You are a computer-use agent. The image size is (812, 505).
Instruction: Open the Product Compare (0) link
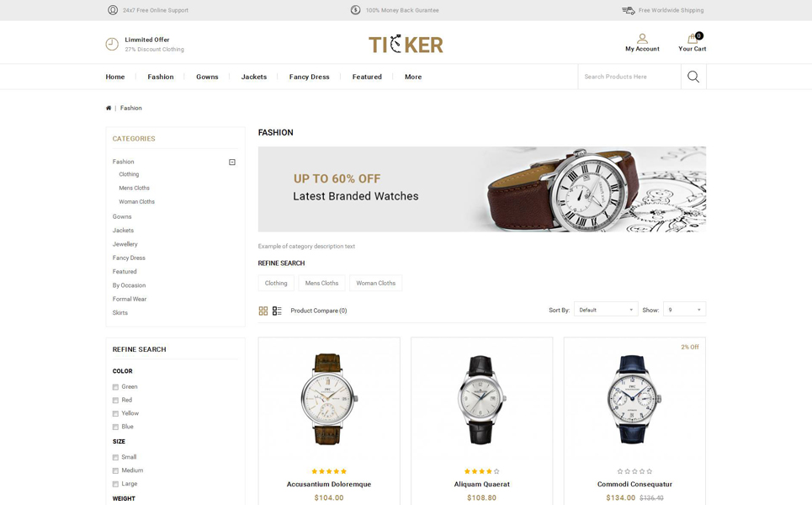tap(318, 311)
